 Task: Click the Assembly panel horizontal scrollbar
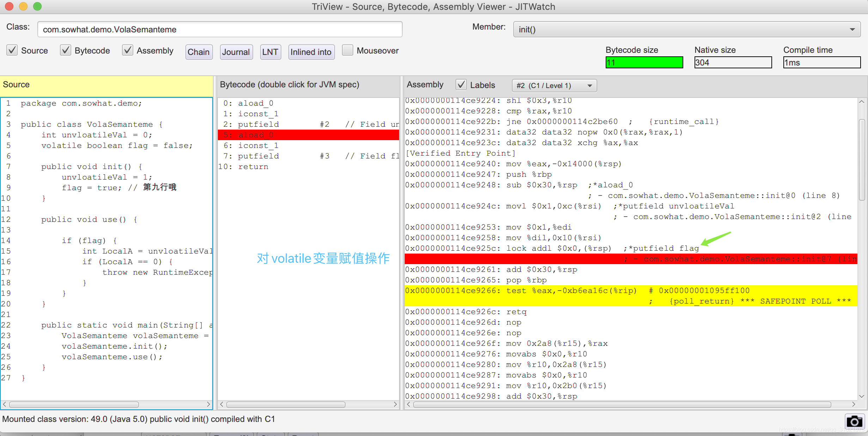[622, 404]
